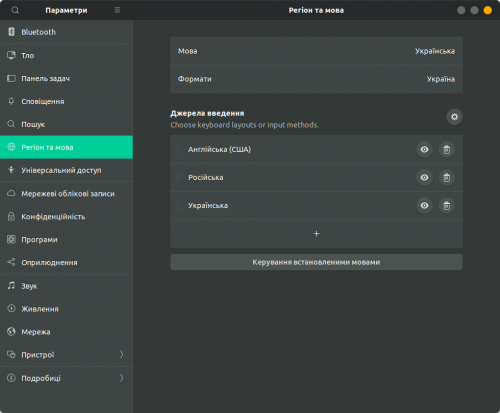Open the Мова language selector row
The image size is (500, 413).
[316, 51]
